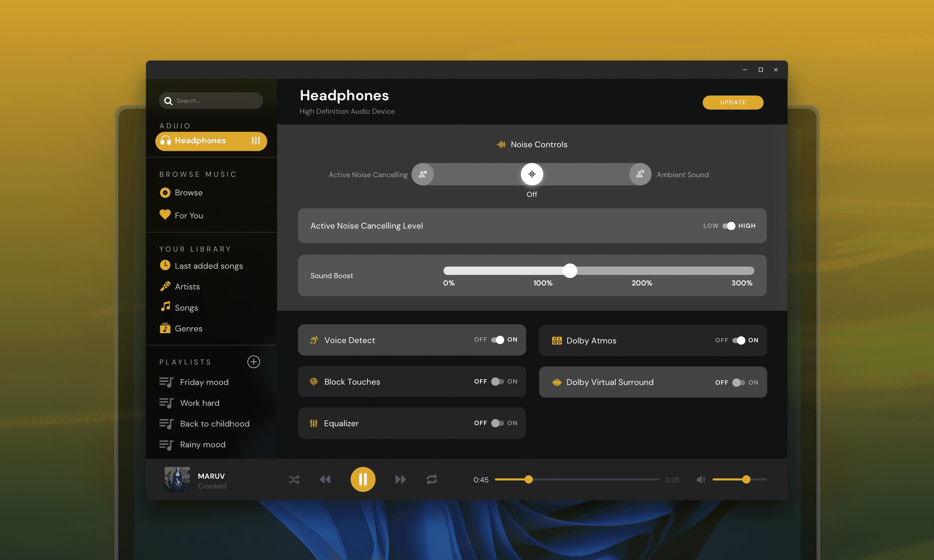Toggle shuffle playback
The height and width of the screenshot is (560, 934).
click(x=294, y=480)
